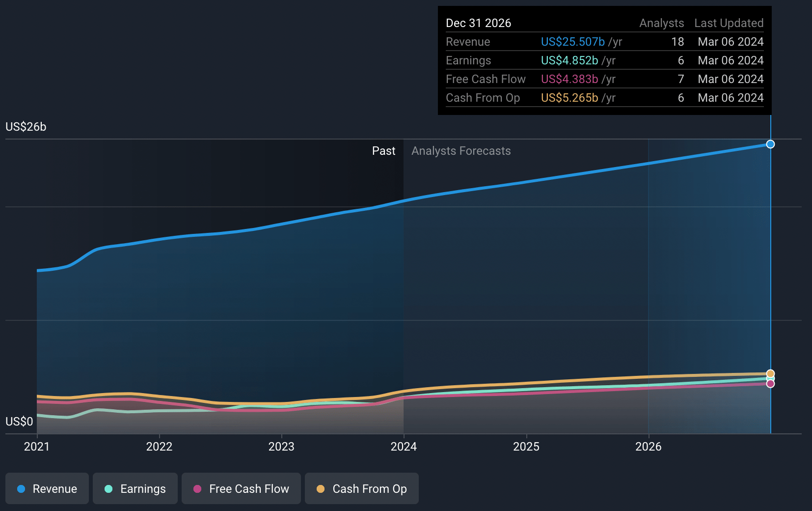Click the 'Past' label on the chart
The height and width of the screenshot is (511, 812).
click(383, 151)
